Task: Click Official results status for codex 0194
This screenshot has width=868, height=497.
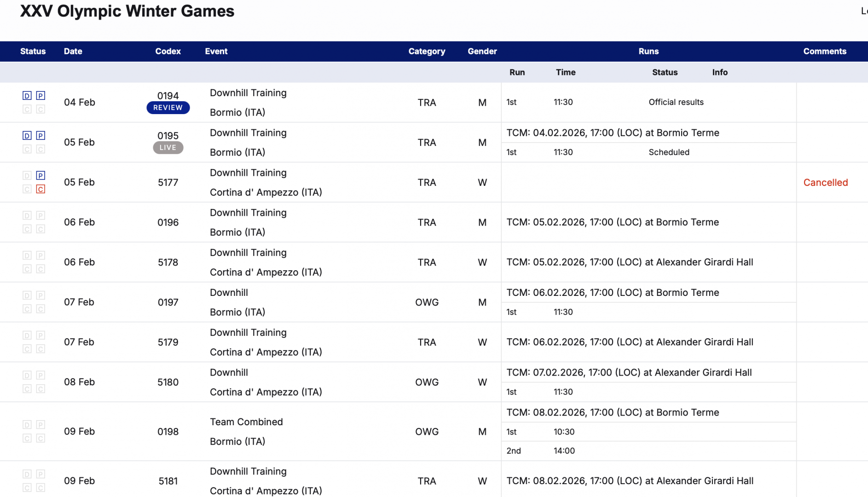Action: 676,102
